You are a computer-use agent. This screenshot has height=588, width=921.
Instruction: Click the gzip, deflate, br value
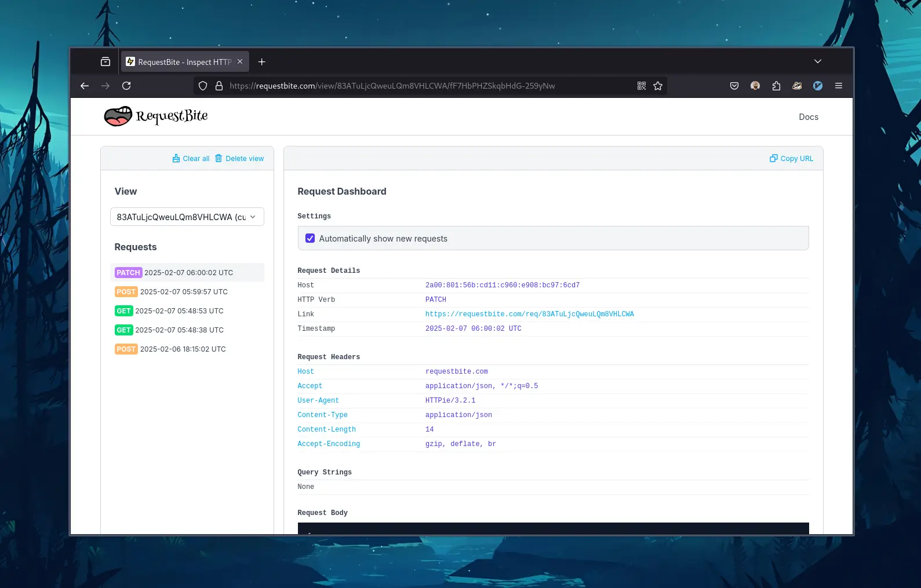(x=461, y=444)
